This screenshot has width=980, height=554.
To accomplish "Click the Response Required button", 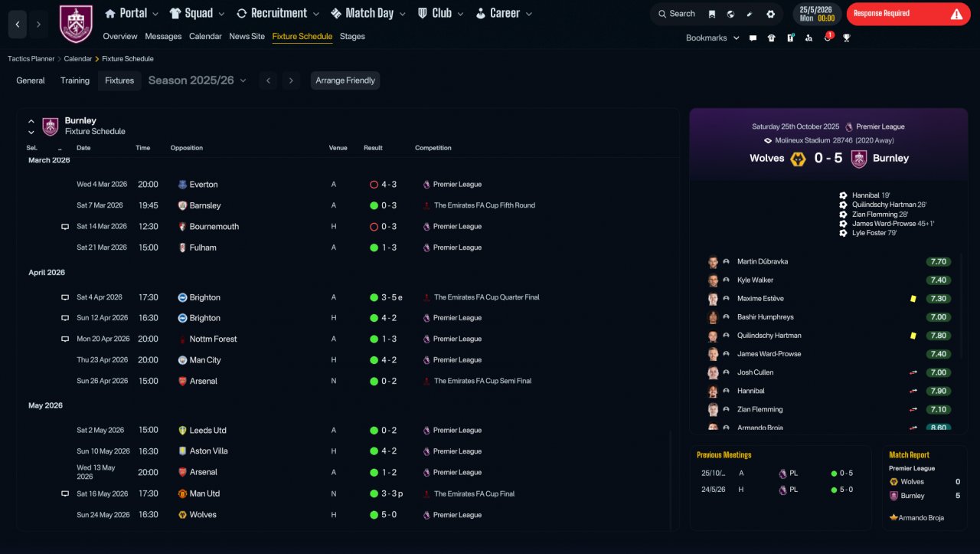I will click(x=908, y=14).
